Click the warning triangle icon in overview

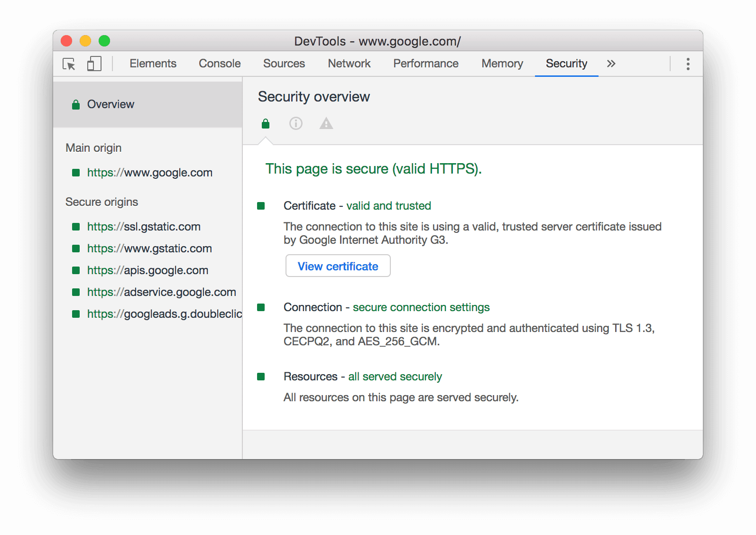326,124
